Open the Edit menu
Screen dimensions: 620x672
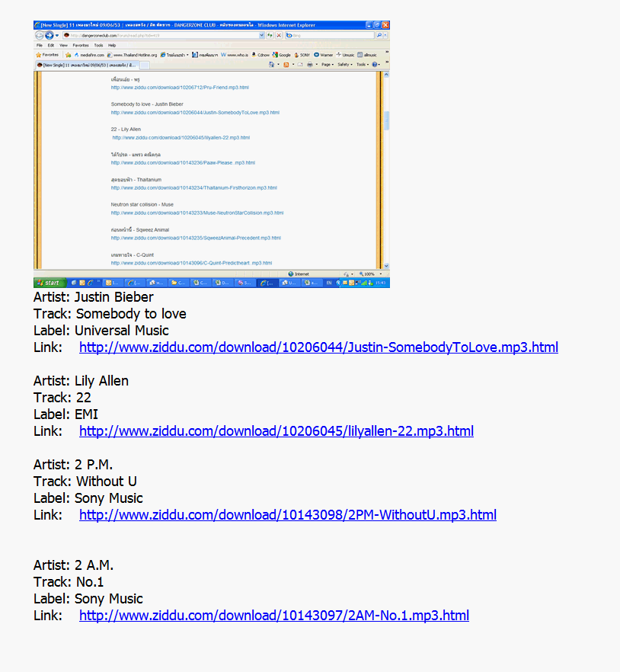coord(51,45)
